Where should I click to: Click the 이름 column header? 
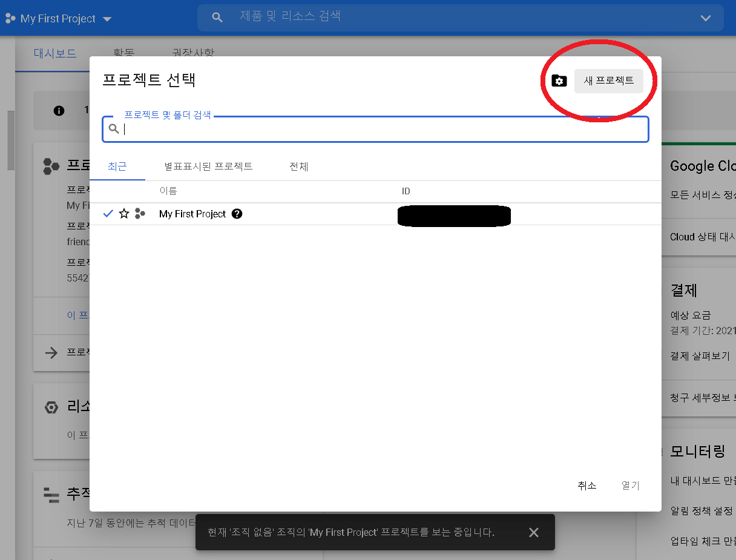[x=168, y=191]
